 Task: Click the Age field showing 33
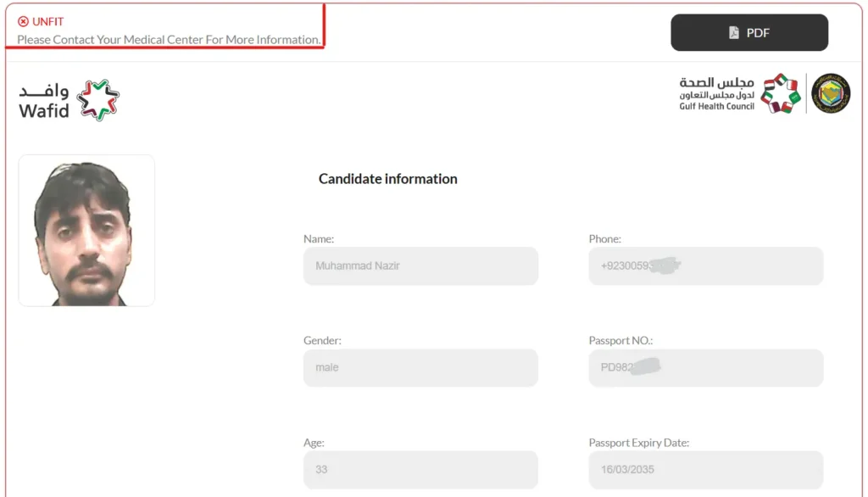click(420, 469)
